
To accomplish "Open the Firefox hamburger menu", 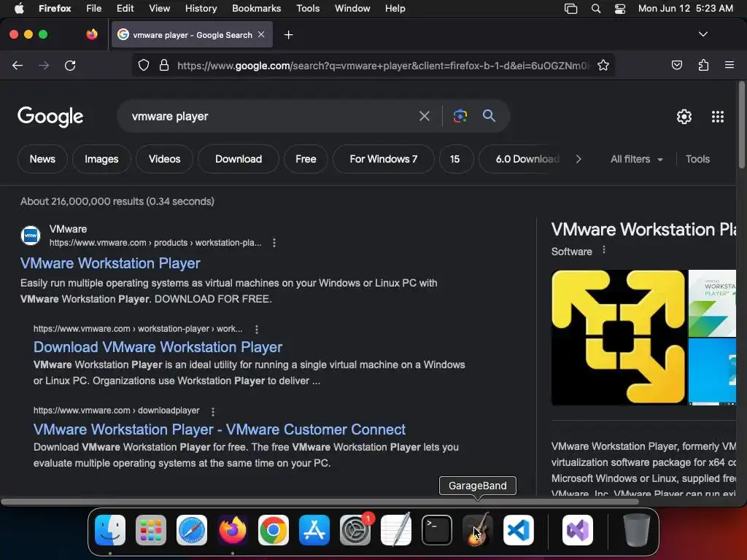I will click(x=729, y=65).
